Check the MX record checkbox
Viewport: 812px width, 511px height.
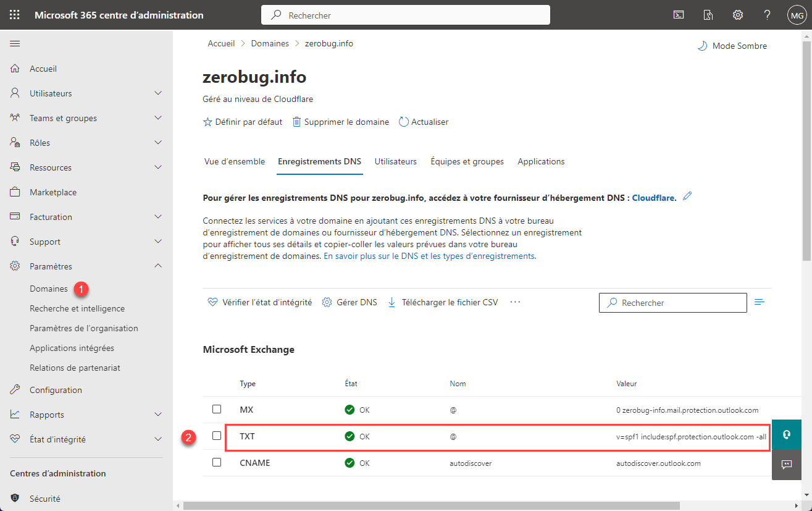tap(217, 409)
